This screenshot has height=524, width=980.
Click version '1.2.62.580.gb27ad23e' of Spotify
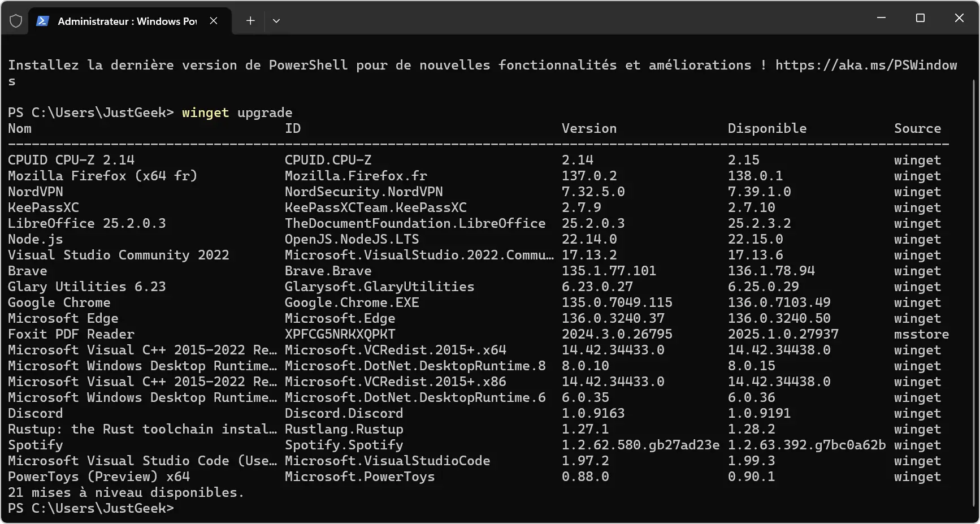(x=641, y=445)
